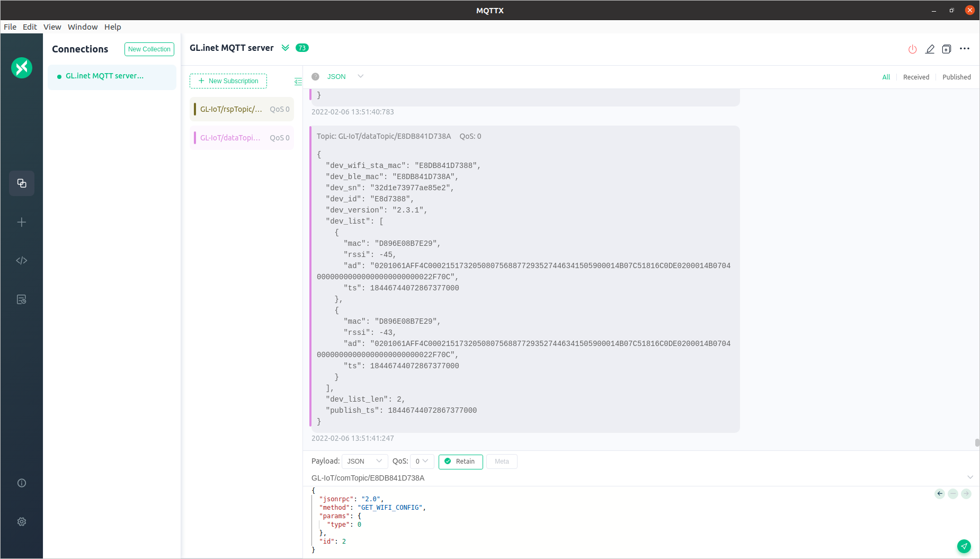Click the GL-IoT/dataTopic message bubble
Image resolution: width=980 pixels, height=559 pixels.
(x=524, y=279)
